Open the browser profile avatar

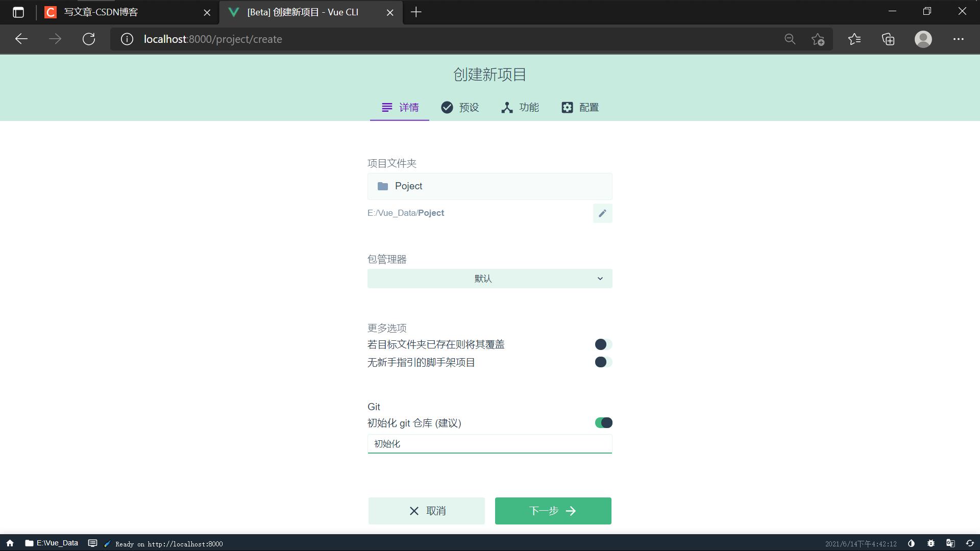click(x=923, y=39)
